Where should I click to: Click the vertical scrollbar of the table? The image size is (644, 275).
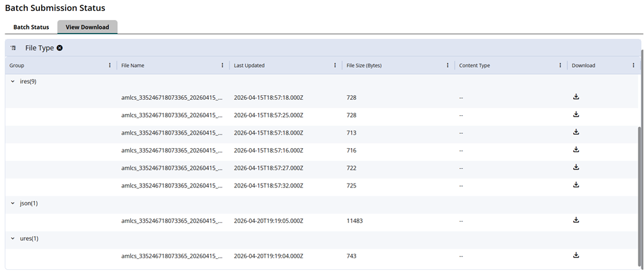click(x=640, y=195)
